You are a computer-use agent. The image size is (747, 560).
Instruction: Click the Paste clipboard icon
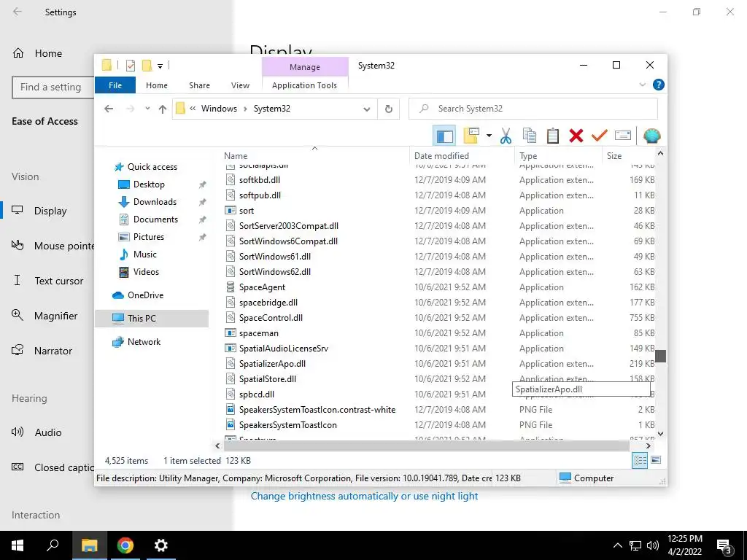click(553, 136)
